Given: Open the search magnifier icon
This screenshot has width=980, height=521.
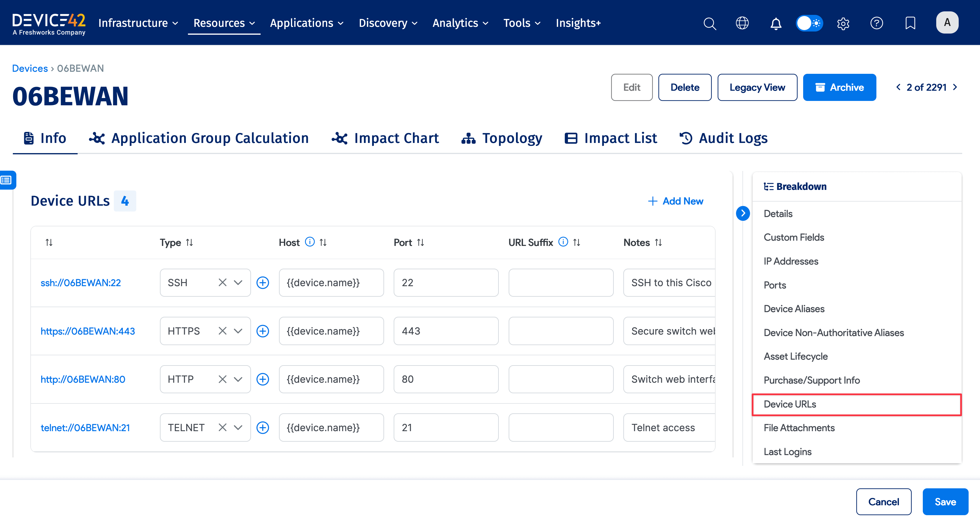Looking at the screenshot, I should 709,23.
